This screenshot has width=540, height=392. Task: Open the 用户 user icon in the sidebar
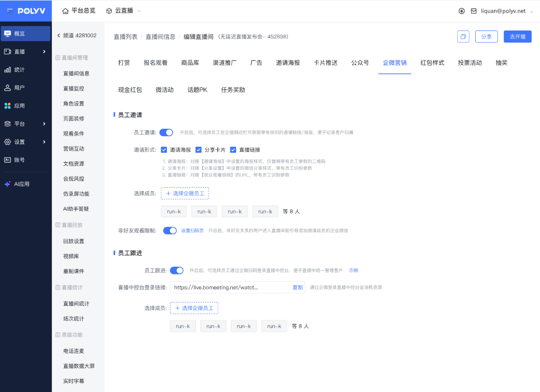pos(8,88)
